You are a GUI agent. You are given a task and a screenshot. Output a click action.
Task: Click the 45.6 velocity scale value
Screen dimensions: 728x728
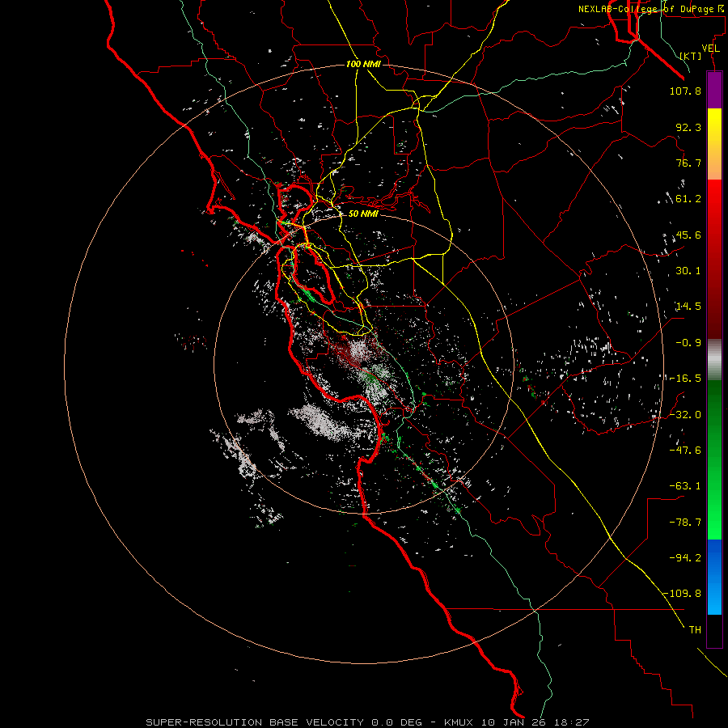(x=688, y=235)
